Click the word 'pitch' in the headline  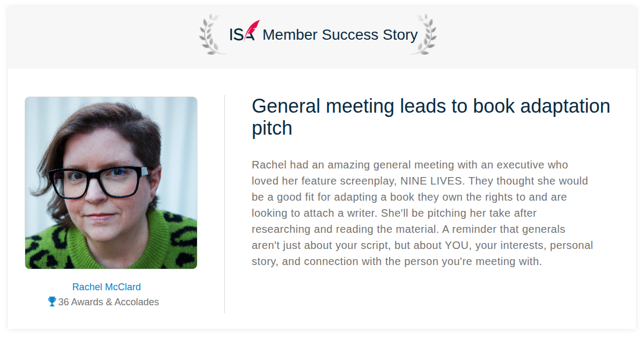click(272, 129)
